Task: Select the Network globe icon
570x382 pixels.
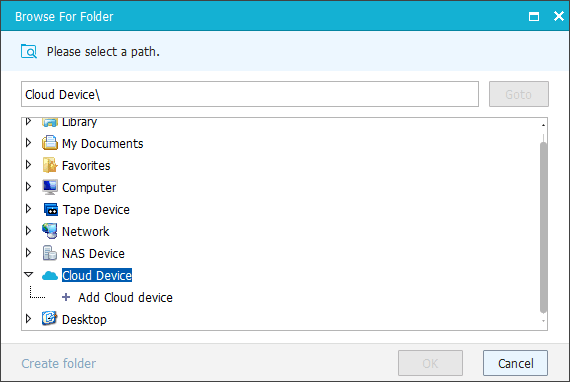Action: pyautogui.click(x=49, y=231)
